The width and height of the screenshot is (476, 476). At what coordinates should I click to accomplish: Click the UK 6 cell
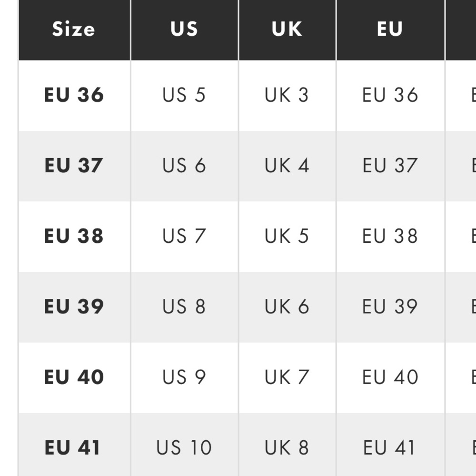pyautogui.click(x=287, y=306)
